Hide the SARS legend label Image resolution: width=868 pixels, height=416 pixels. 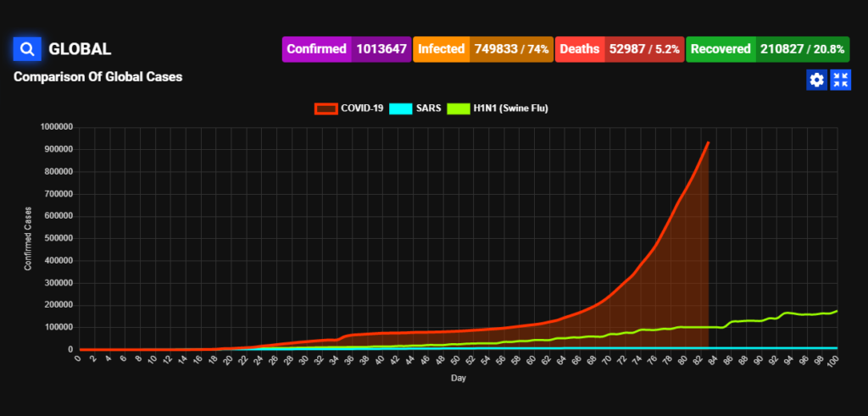pyautogui.click(x=428, y=108)
